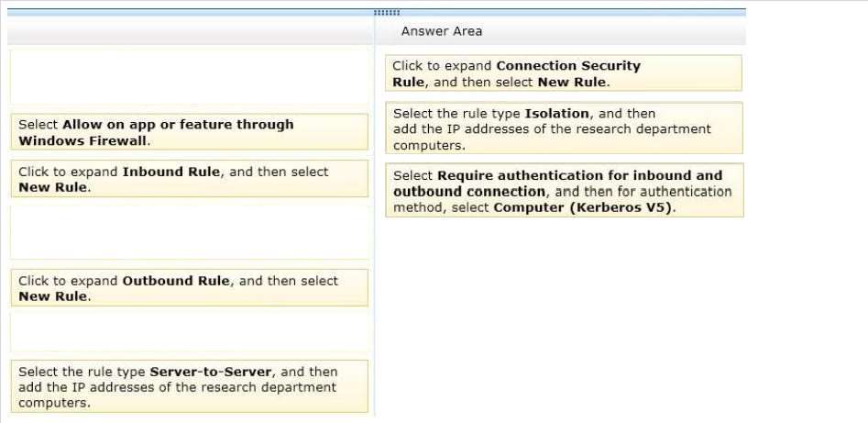Click empty slot between Inbound and Outbound steps
This screenshot has height=423, width=868.
[190, 232]
